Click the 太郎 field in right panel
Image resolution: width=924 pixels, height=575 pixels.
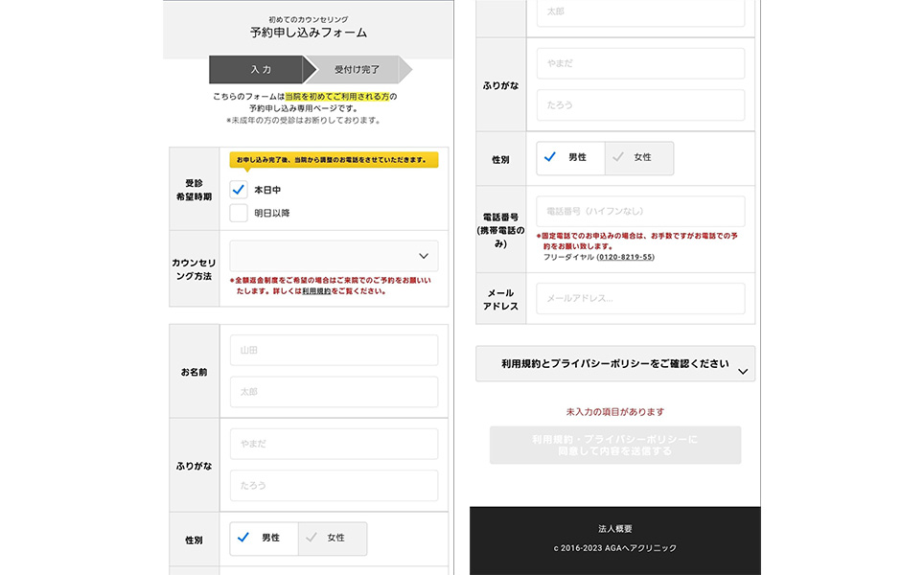640,13
